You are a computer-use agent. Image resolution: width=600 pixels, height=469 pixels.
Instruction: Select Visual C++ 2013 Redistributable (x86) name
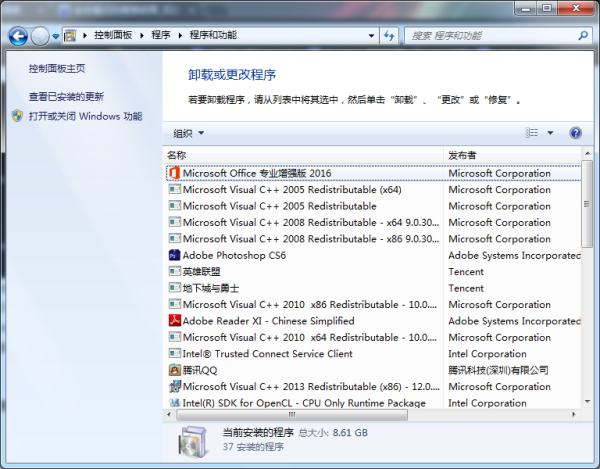click(x=311, y=387)
